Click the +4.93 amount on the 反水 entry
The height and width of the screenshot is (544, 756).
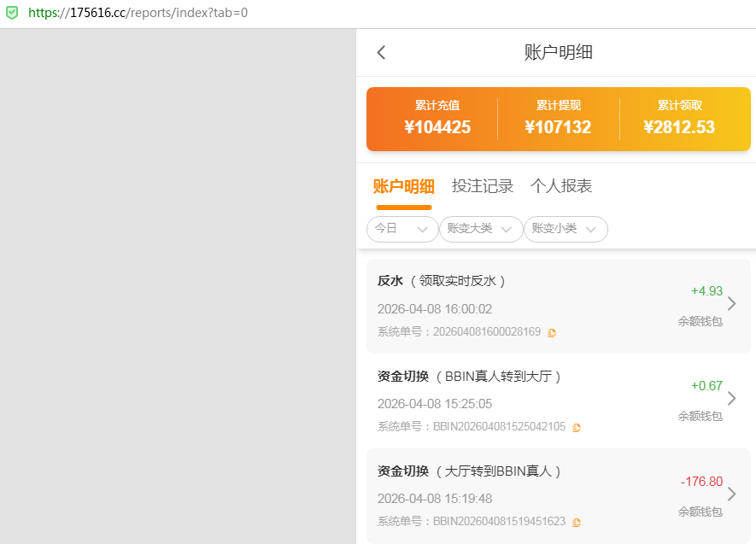point(706,290)
